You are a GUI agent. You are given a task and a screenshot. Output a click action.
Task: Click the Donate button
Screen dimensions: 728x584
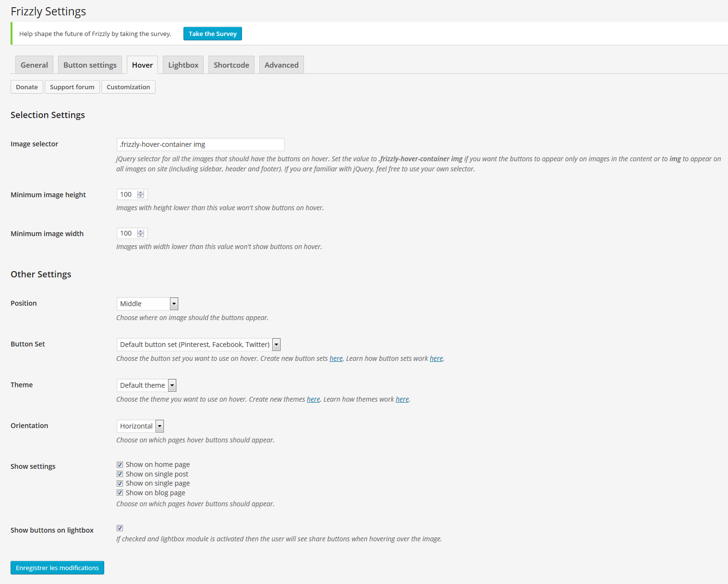[27, 87]
